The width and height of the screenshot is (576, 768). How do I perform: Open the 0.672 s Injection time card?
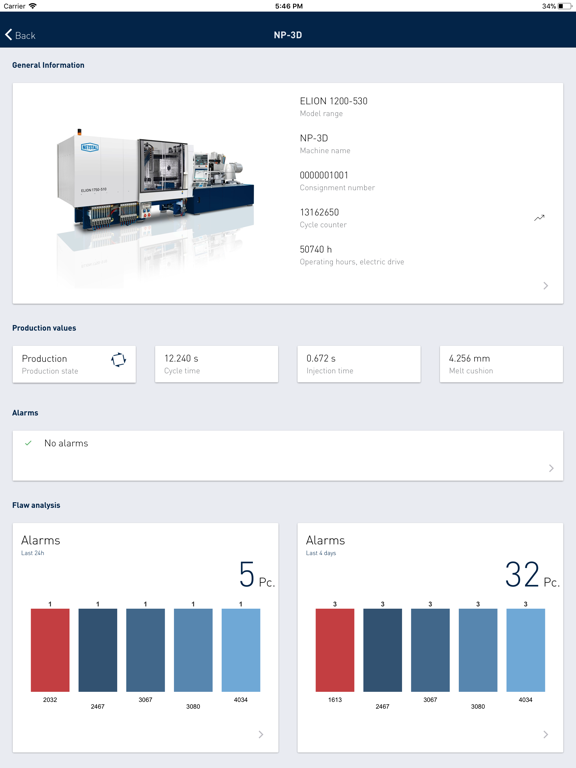pyautogui.click(x=359, y=364)
